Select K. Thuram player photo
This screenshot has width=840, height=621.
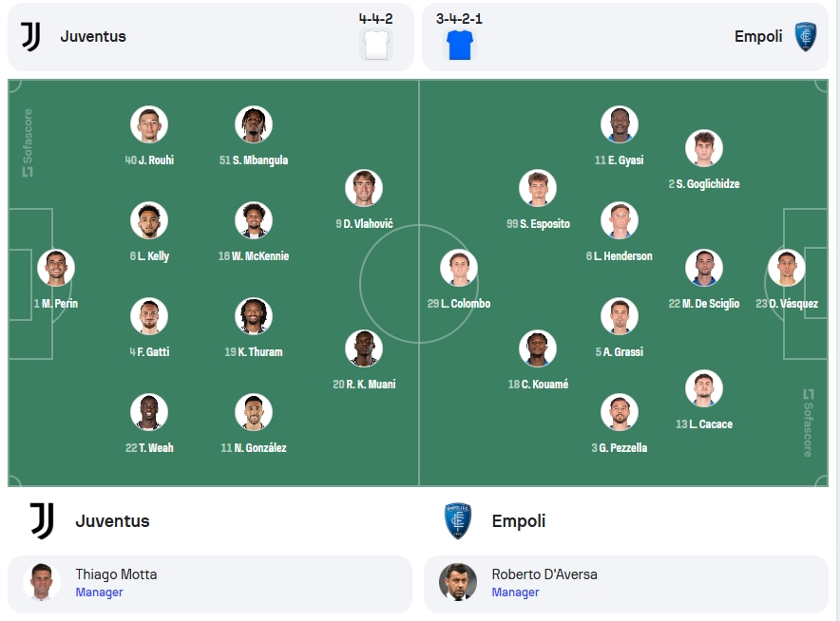click(254, 316)
